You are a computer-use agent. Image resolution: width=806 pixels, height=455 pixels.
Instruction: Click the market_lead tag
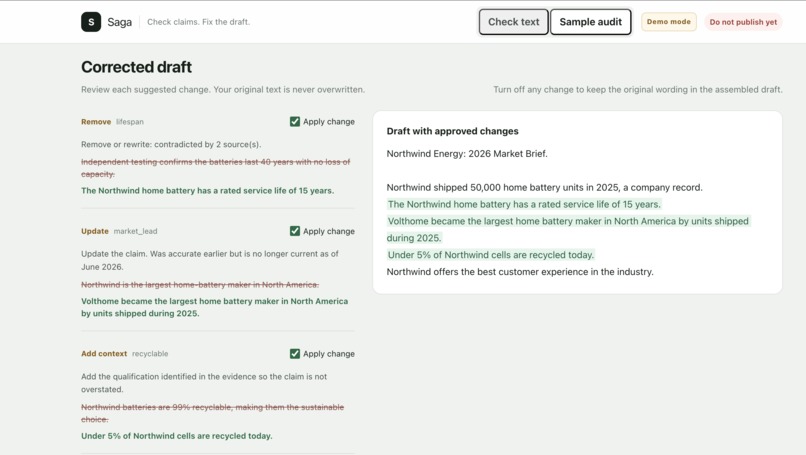click(135, 231)
